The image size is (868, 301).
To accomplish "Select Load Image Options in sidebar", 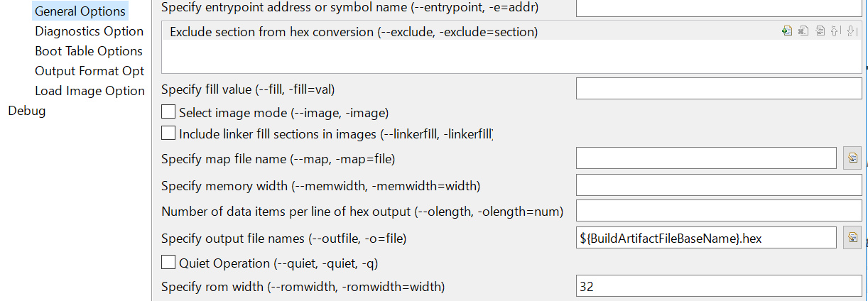I will pyautogui.click(x=89, y=91).
